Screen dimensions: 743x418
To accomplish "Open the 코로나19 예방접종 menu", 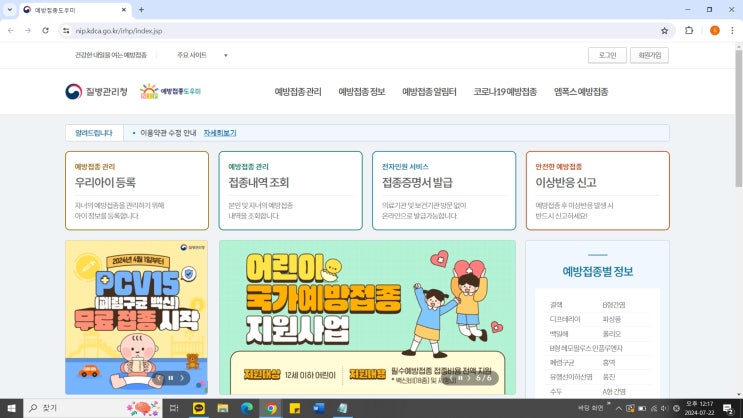I will coord(505,91).
